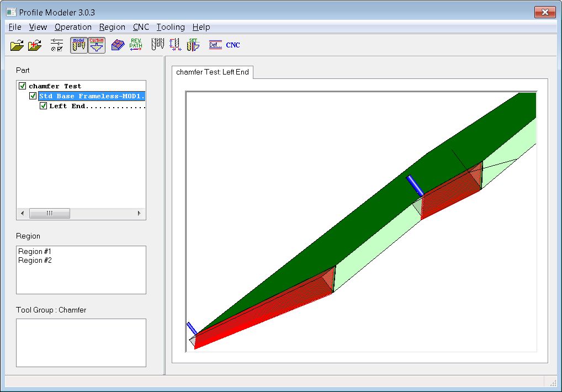Image resolution: width=562 pixels, height=392 pixels.
Task: Open the settings sliders options icon
Action: pos(56,45)
